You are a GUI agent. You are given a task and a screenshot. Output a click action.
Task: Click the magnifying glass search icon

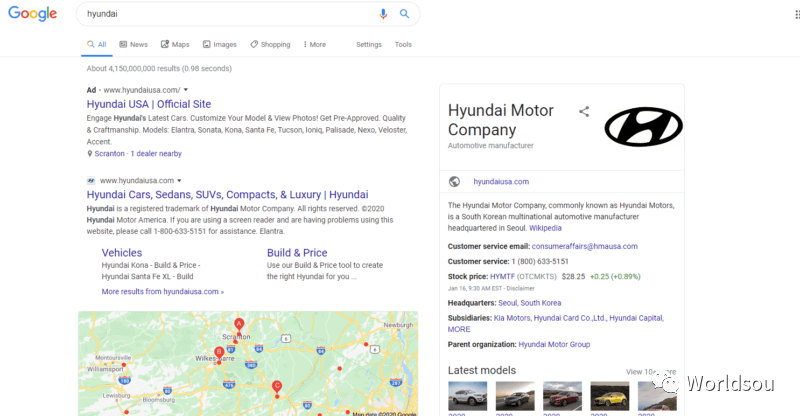click(405, 14)
